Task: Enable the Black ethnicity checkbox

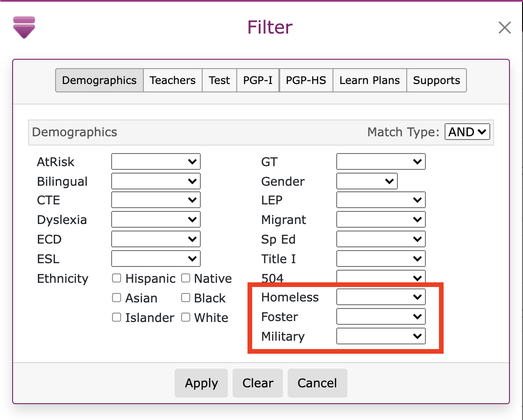Action: pyautogui.click(x=186, y=298)
